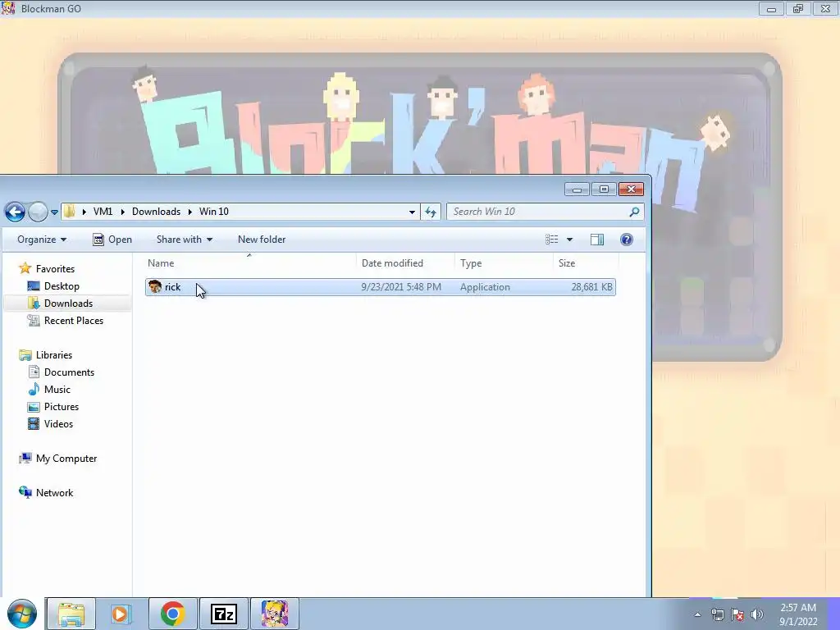This screenshot has width=840, height=630.
Task: Expand the arrow after VM1 in path
Action: (123, 212)
